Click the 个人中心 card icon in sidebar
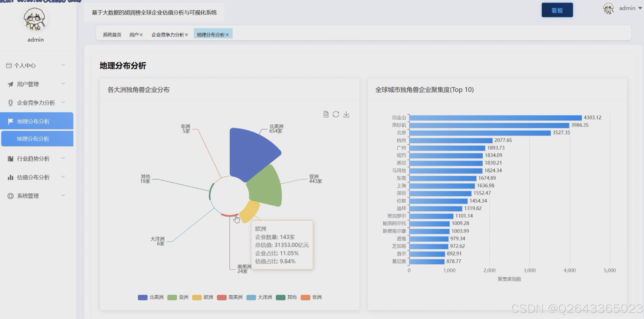Screen dimensions: 644x319 (x=9, y=65)
